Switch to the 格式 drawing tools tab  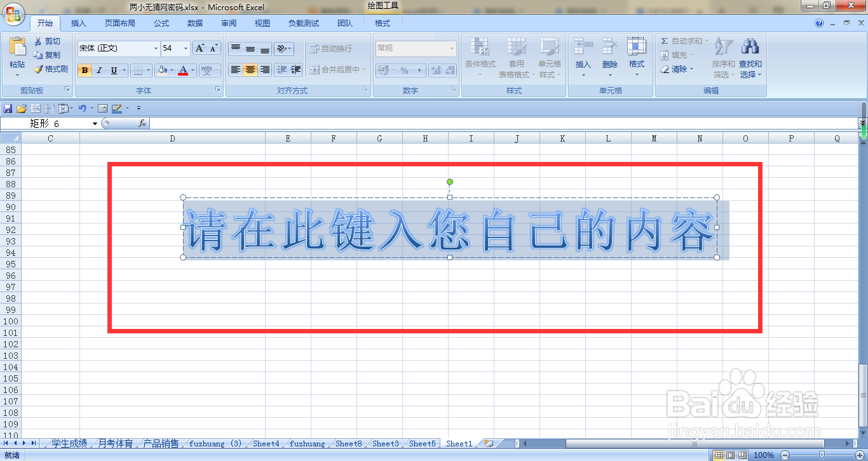382,23
